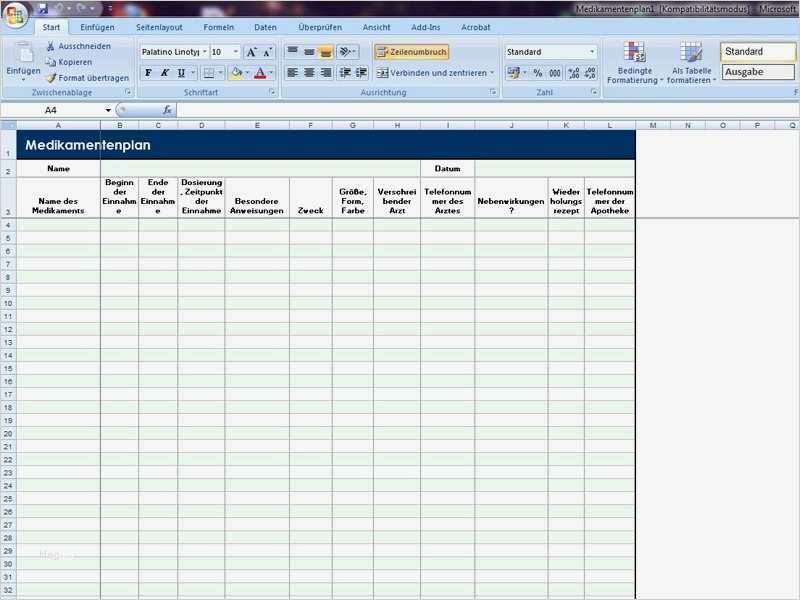Click the Kopieren (Copy) icon

[53, 61]
